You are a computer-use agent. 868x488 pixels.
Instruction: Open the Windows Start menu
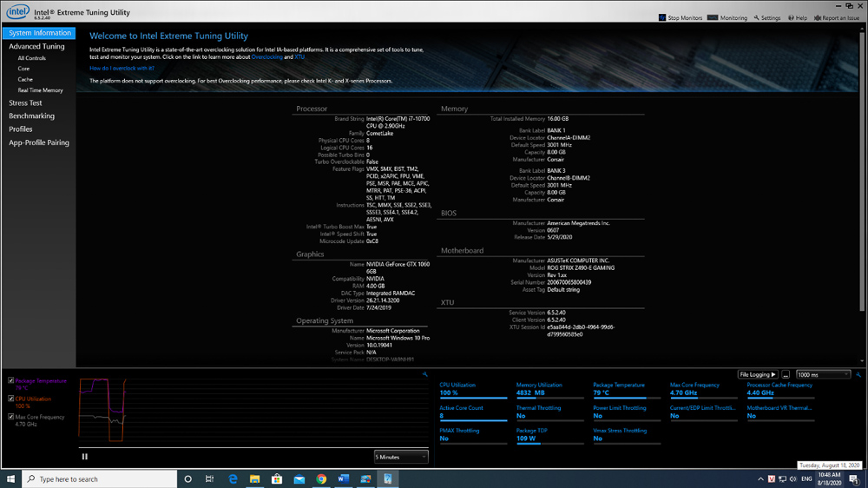(x=10, y=479)
